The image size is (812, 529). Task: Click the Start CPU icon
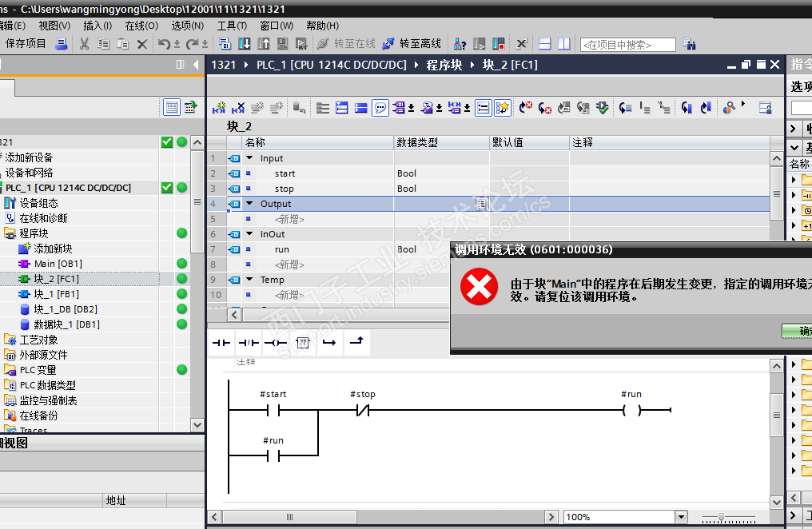click(x=479, y=44)
